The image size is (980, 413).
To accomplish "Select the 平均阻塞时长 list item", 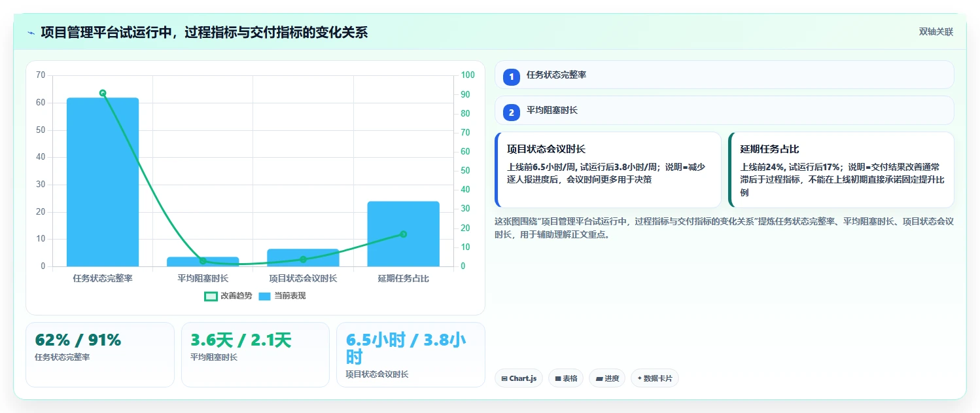I will (x=724, y=110).
